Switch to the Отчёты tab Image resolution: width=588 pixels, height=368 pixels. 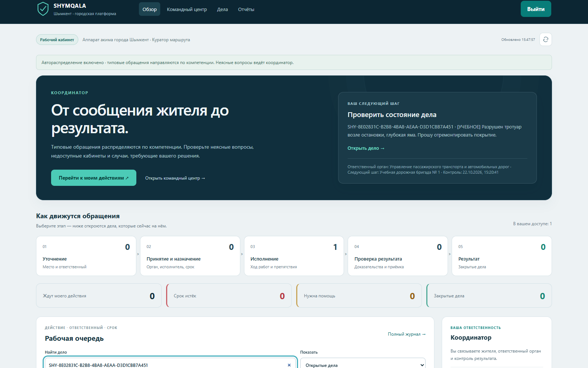(x=246, y=9)
